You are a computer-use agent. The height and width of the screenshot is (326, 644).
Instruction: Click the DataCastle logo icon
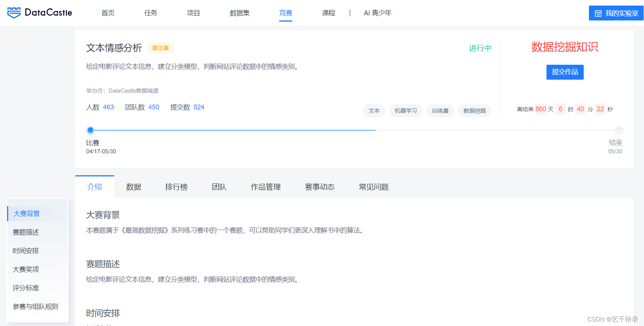click(14, 13)
